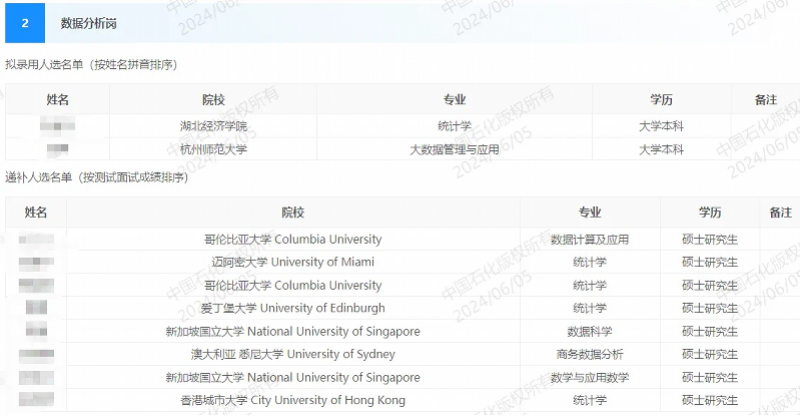Click 姓名 header in the 递补 table
Viewport: 800px width, 416px height.
36,213
